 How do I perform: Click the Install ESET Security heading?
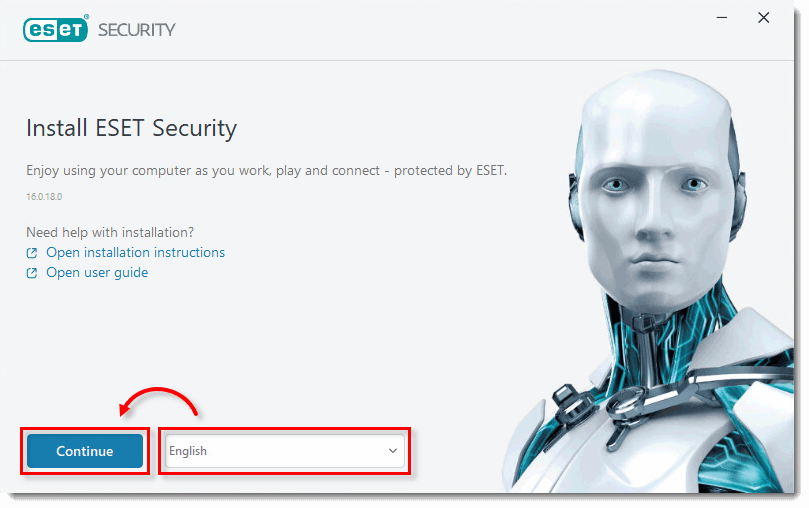tap(132, 128)
